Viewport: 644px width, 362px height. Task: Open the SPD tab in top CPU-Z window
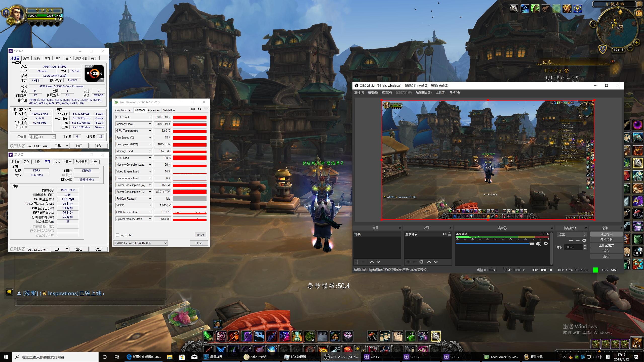[x=58, y=58]
